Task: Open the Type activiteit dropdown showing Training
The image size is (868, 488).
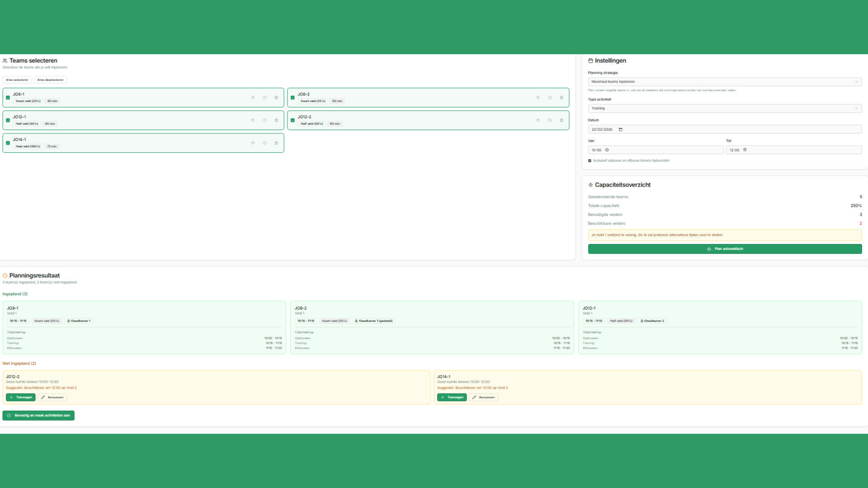Action: [x=724, y=108]
